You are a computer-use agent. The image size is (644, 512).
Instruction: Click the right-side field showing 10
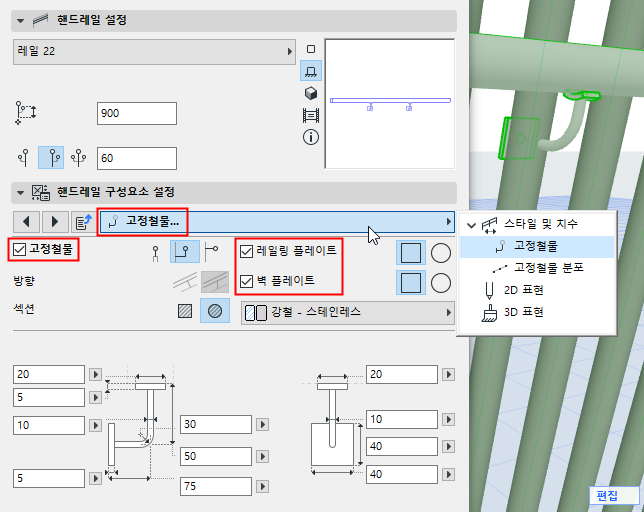click(402, 420)
